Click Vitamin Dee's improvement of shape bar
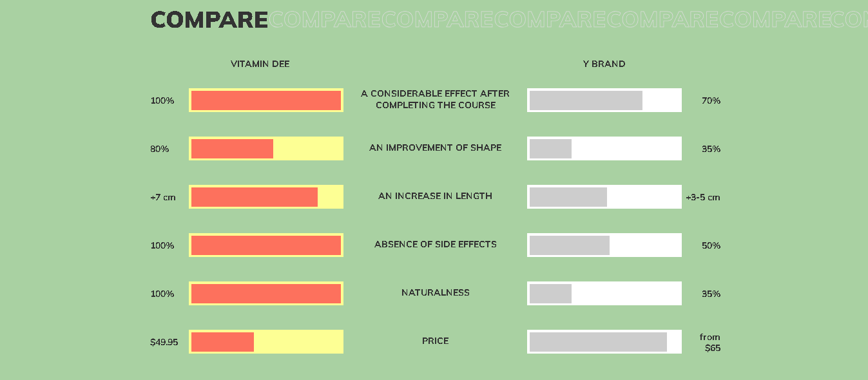Viewport: 868px width, 380px height. pos(266,149)
